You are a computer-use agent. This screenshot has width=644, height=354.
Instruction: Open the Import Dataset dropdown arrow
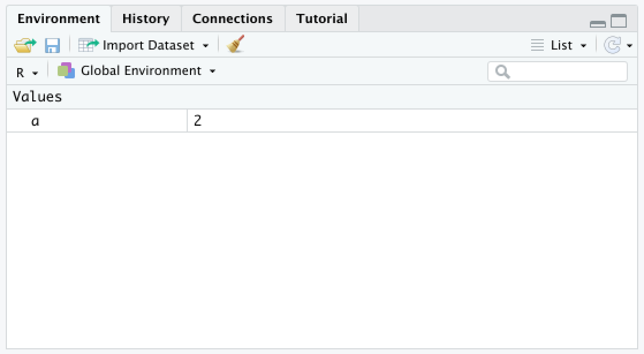coord(206,45)
